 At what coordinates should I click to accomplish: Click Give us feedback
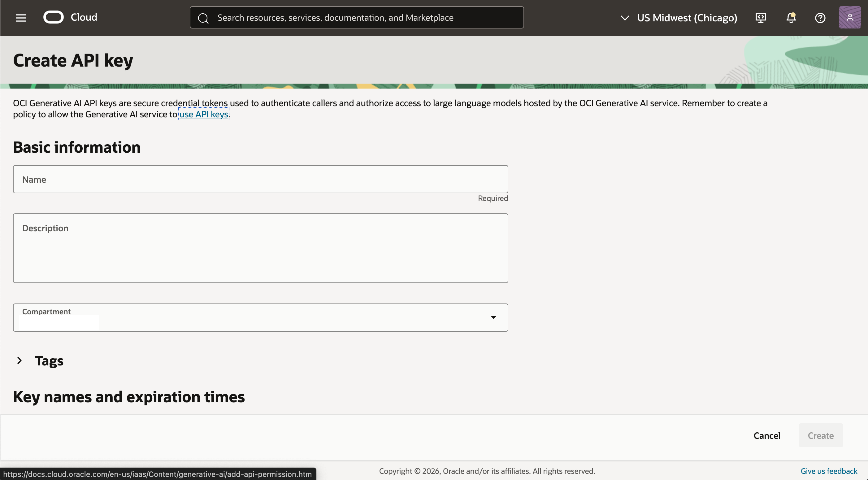coord(828,471)
